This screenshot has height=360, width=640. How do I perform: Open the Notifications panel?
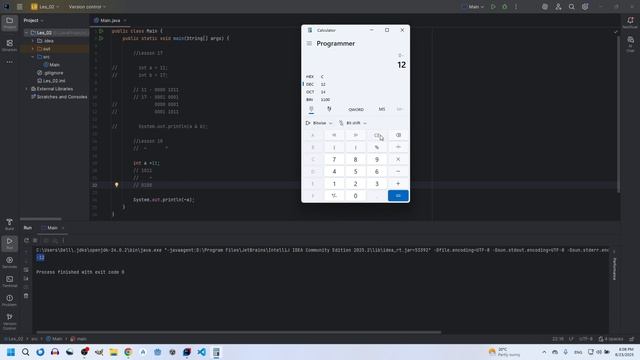(630, 22)
